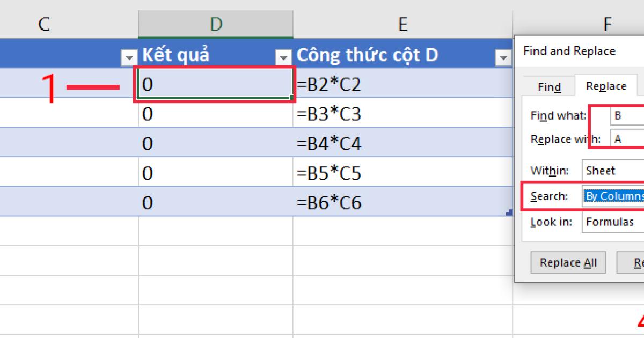Select the cell containing =B2*C2

point(402,84)
